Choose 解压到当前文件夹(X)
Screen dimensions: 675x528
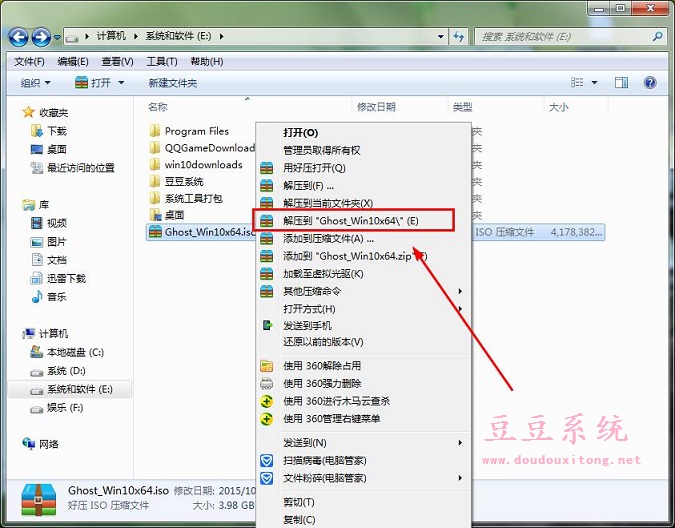(328, 203)
